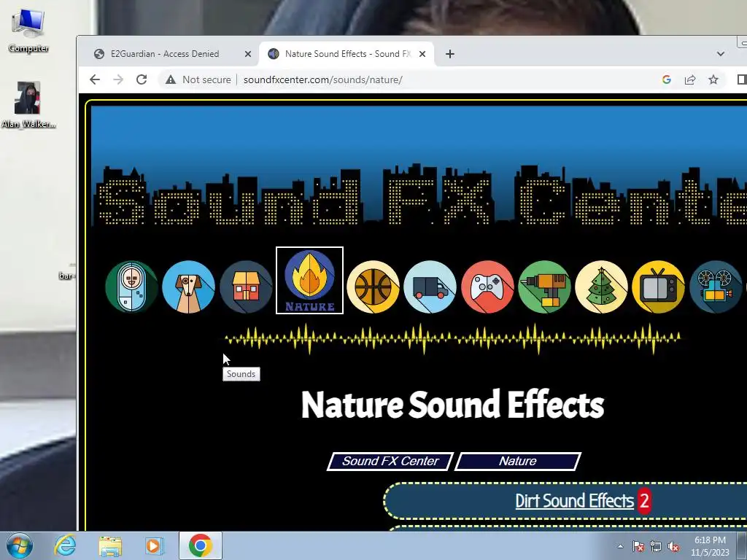Click the muted volume tray icon
This screenshot has width=747, height=560.
pyautogui.click(x=673, y=546)
